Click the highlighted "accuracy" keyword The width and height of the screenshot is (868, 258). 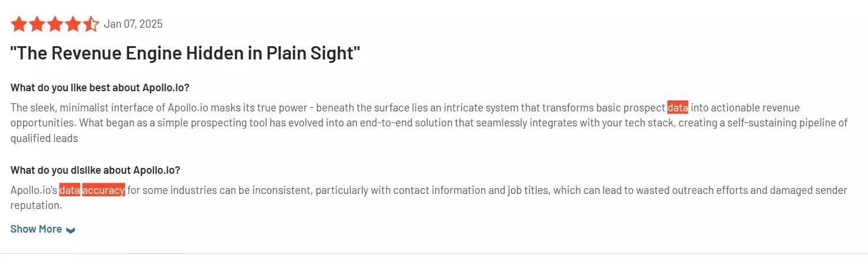tap(103, 190)
